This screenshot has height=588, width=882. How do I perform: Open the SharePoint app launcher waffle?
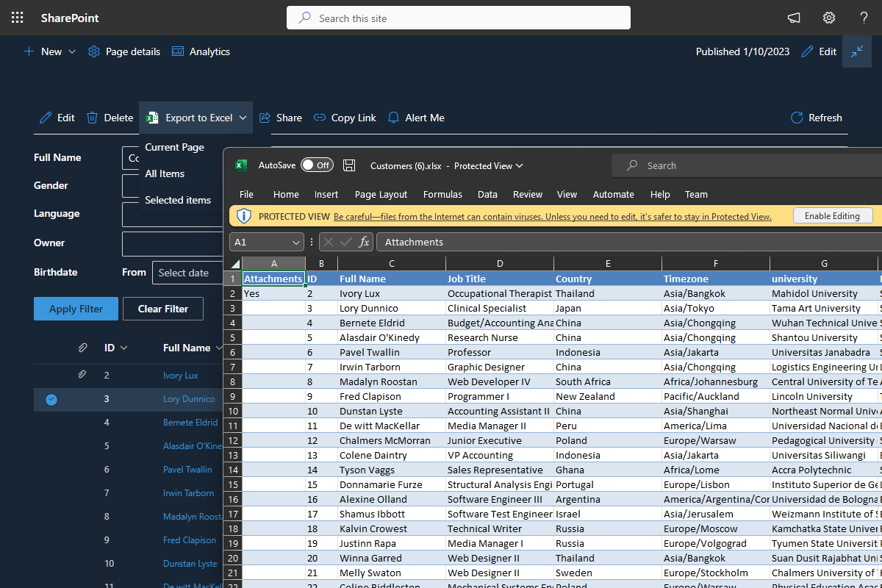18,18
